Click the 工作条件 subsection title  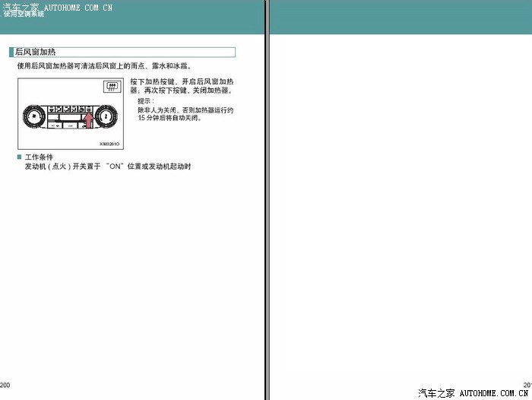click(40, 157)
